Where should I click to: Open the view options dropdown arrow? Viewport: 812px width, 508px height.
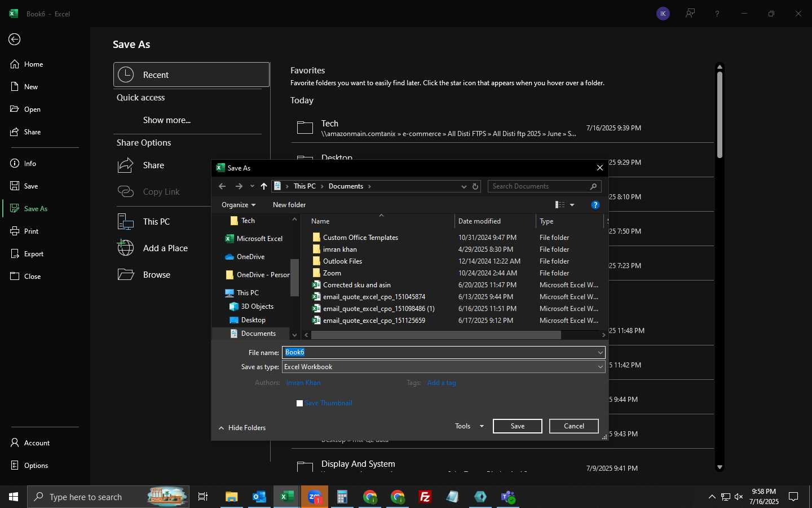point(572,205)
